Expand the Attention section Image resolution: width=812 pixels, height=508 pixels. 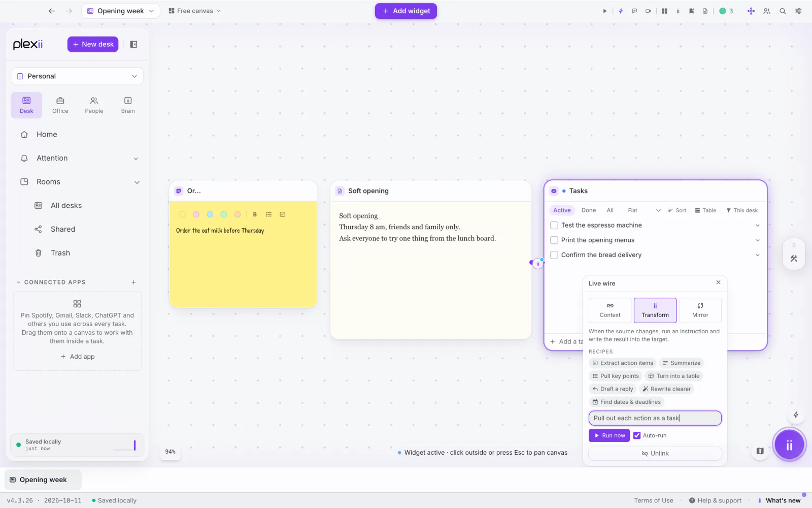pos(136,158)
